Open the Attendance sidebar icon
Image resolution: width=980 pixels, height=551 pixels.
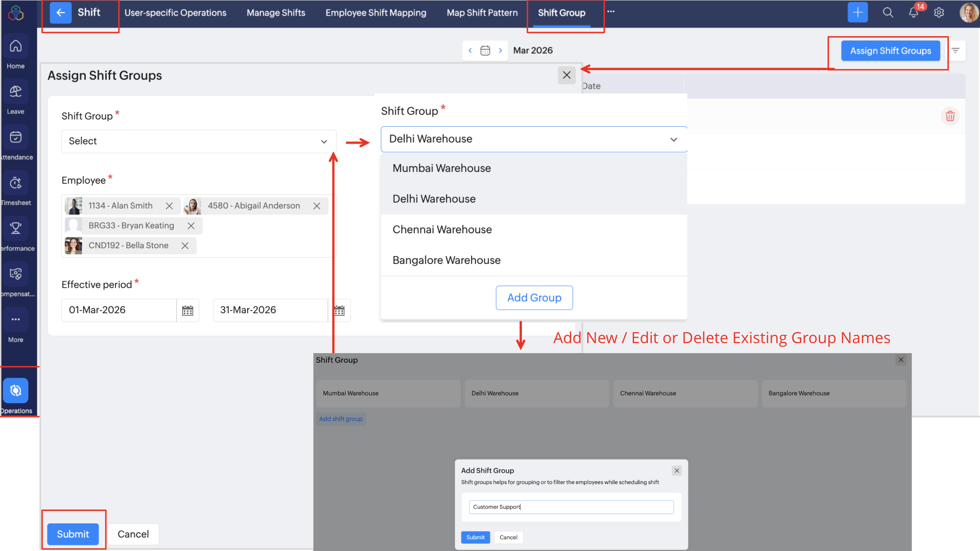pos(15,138)
